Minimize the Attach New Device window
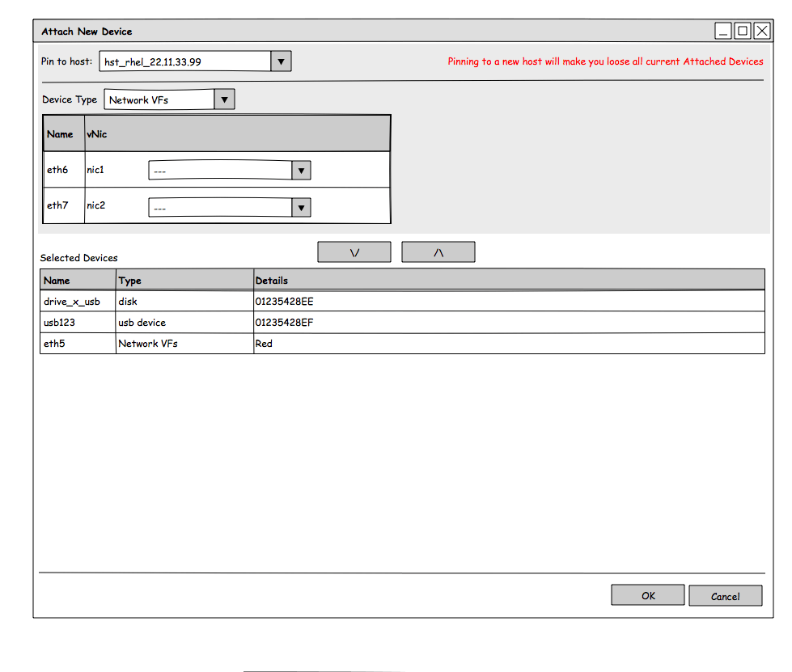This screenshot has width=792, height=672. (723, 31)
